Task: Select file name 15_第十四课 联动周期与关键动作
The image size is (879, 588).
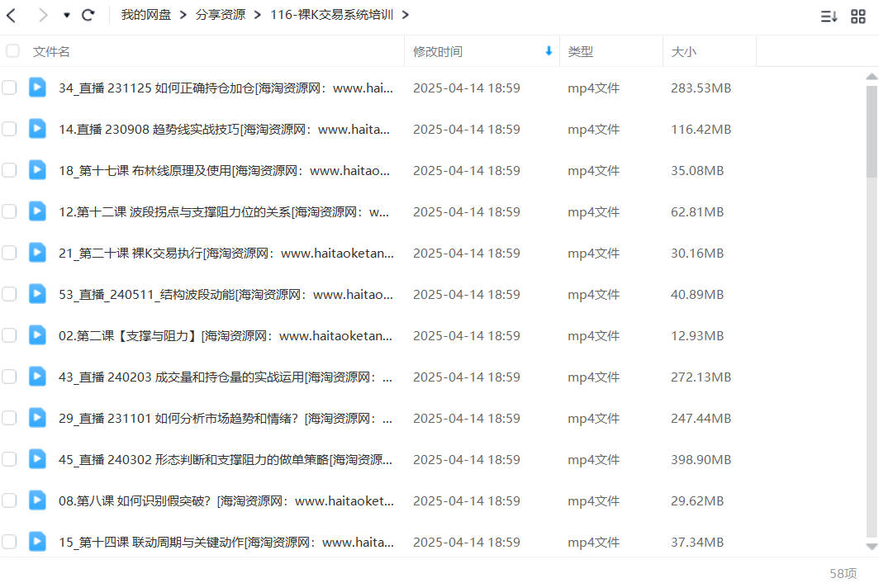Action: [x=226, y=542]
